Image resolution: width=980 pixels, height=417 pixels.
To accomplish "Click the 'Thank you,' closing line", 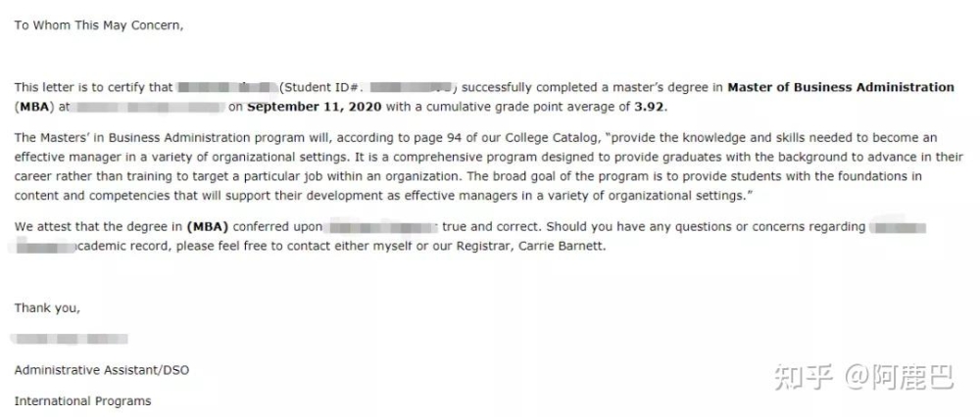I will [x=47, y=308].
